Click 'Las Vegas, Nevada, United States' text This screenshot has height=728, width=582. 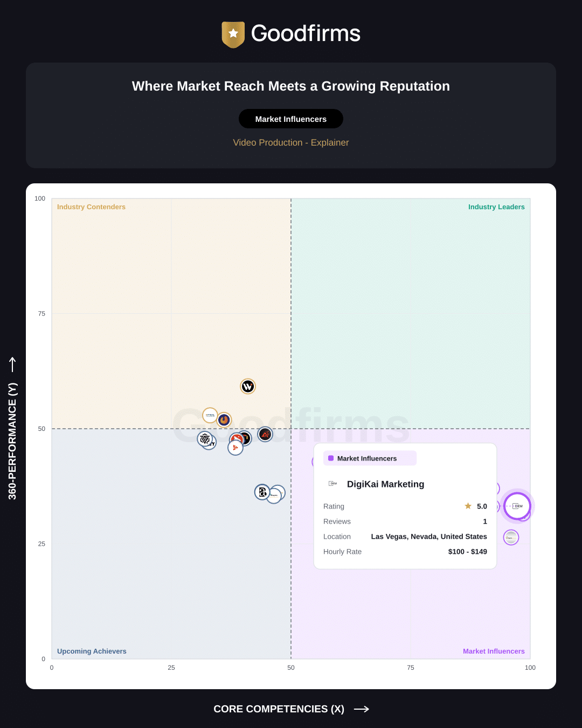pyautogui.click(x=429, y=537)
